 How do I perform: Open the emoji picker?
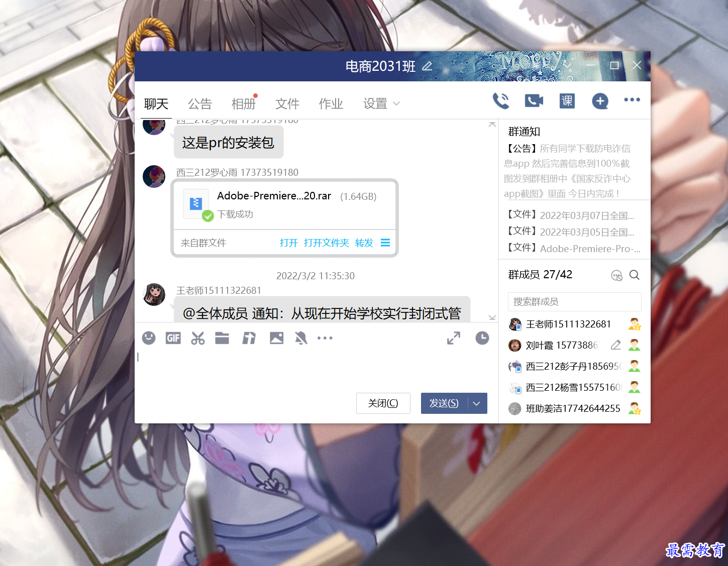149,338
